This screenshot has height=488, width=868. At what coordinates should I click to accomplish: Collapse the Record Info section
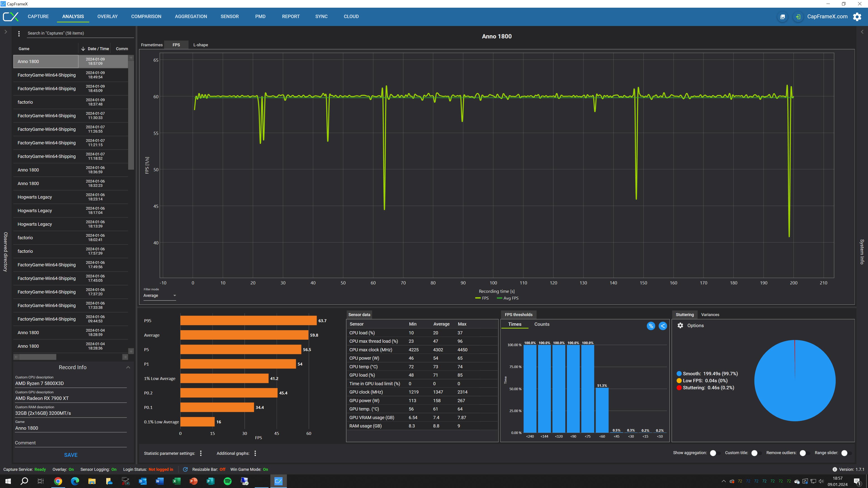point(128,367)
